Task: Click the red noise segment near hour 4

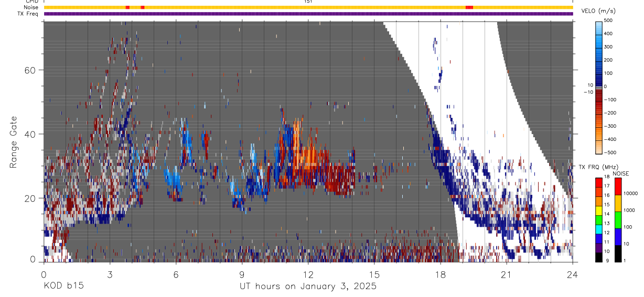Action: (127, 7)
